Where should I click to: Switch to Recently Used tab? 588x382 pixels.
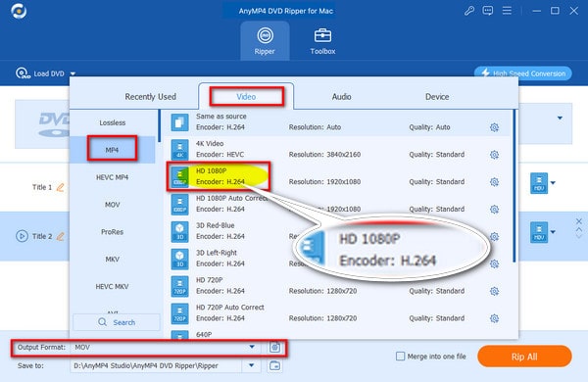[x=150, y=97]
